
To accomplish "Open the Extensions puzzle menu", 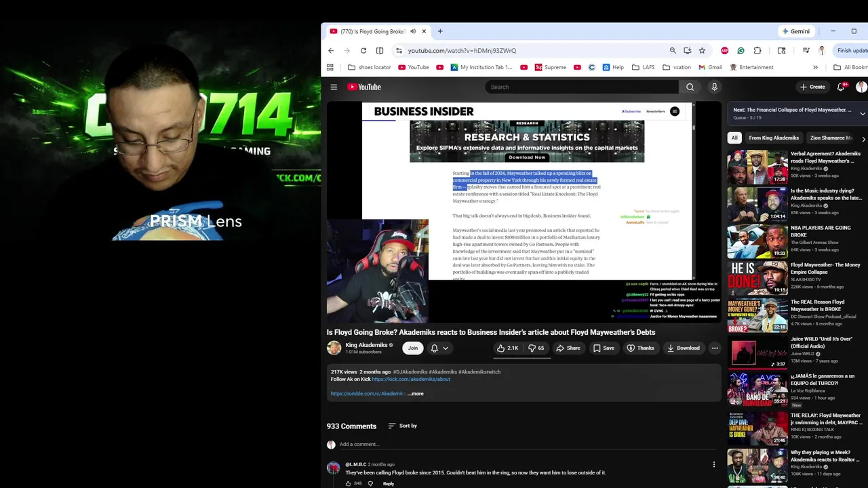I will pyautogui.click(x=757, y=50).
